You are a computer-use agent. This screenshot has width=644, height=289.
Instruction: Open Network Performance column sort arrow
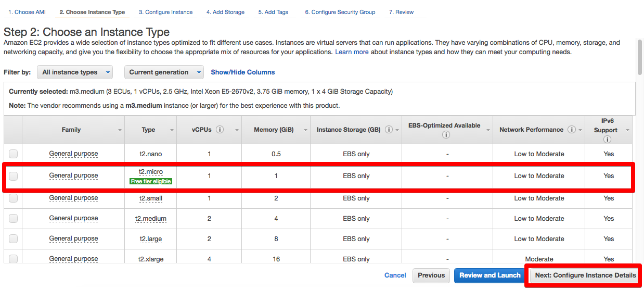(x=580, y=130)
